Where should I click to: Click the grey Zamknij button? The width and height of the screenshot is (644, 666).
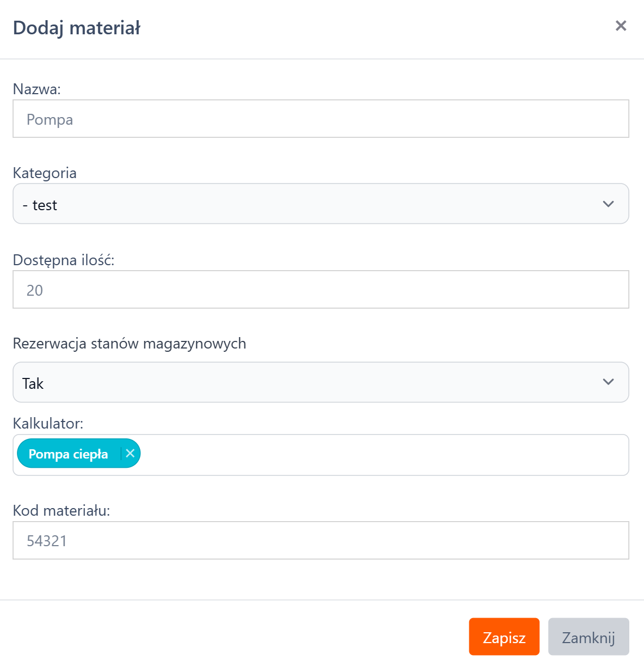coord(588,637)
